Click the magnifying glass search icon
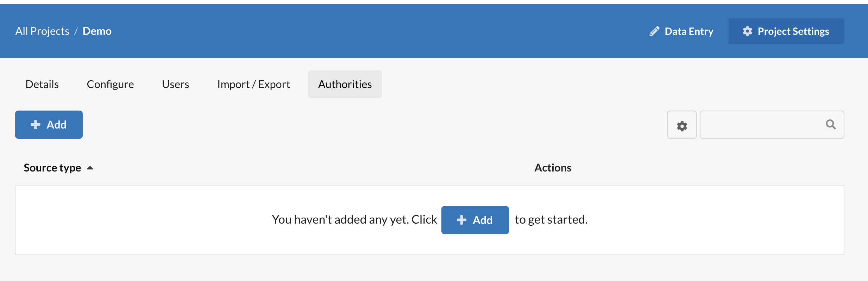 coord(831,124)
